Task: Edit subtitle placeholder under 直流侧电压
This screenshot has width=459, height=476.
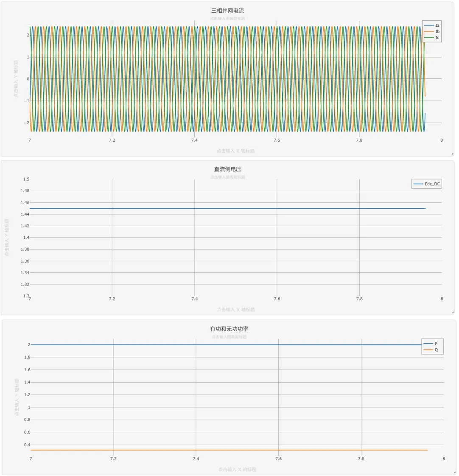Action: click(228, 177)
